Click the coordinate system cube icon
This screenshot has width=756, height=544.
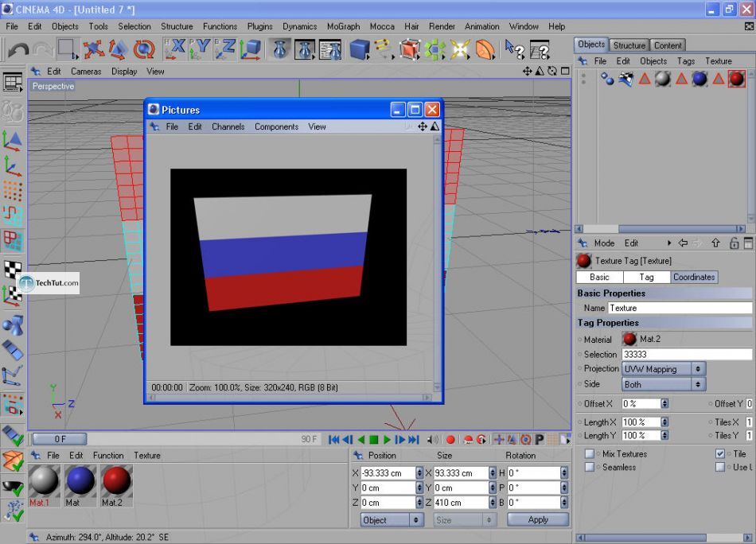pos(250,49)
